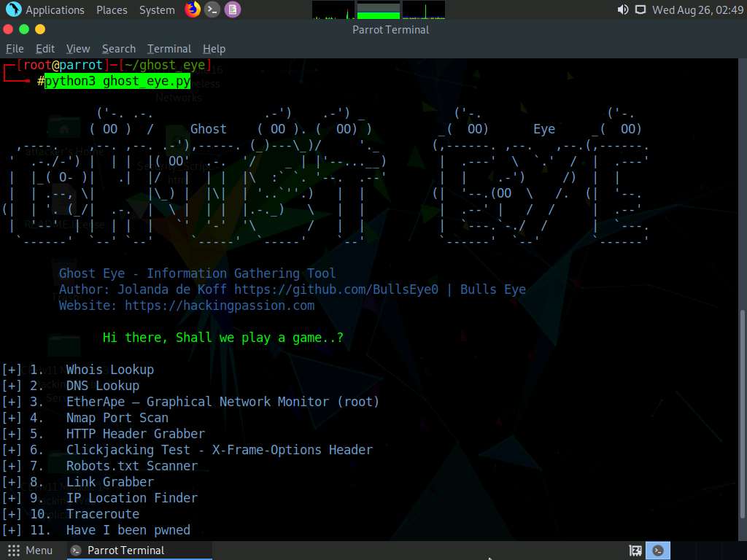Click the Menu grid icon in bottom panel
Screen dimensions: 747x560
pos(14,551)
